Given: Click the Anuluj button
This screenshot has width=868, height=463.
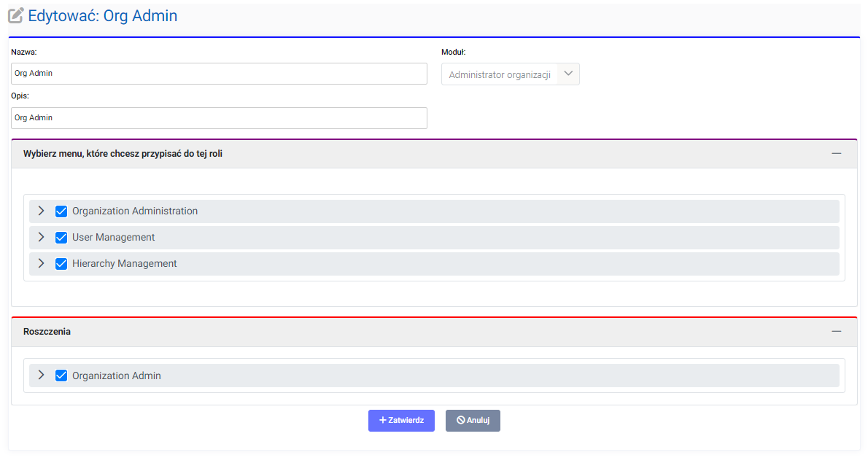Looking at the screenshot, I should tap(473, 421).
